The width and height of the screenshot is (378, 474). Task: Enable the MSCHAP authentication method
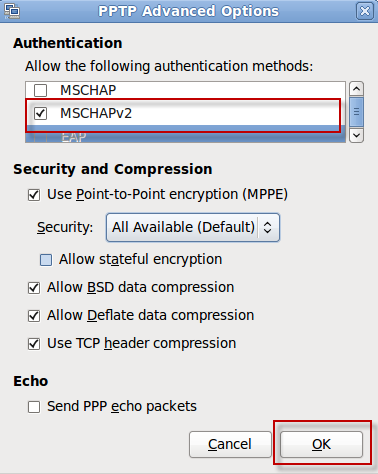(41, 90)
